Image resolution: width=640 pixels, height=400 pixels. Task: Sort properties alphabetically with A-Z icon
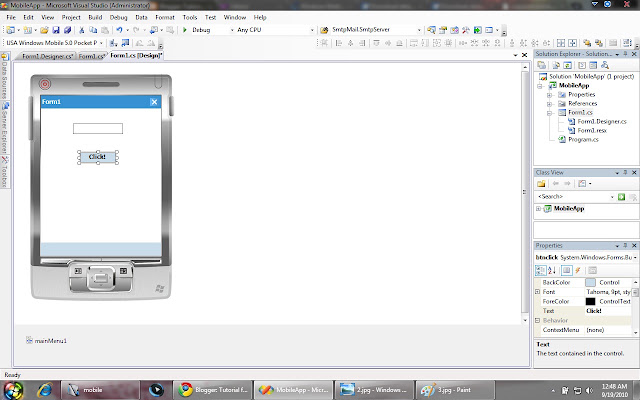pyautogui.click(x=552, y=270)
